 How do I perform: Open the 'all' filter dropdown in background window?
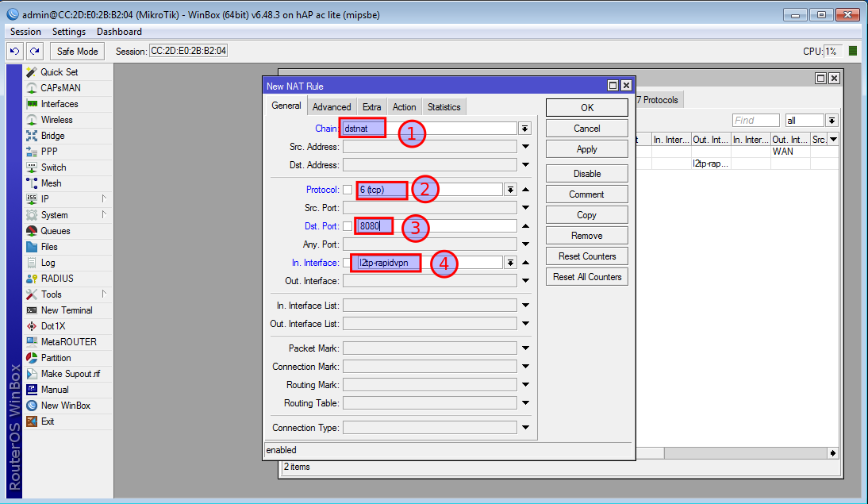(832, 121)
